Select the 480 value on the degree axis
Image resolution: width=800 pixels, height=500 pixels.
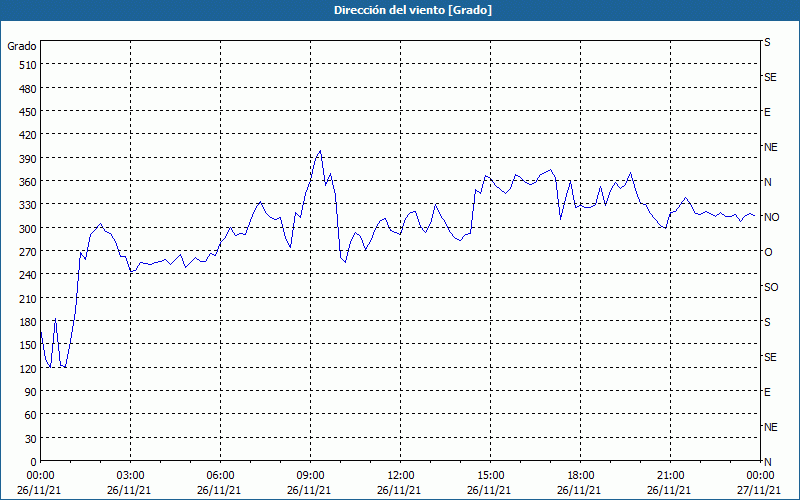tap(28, 89)
